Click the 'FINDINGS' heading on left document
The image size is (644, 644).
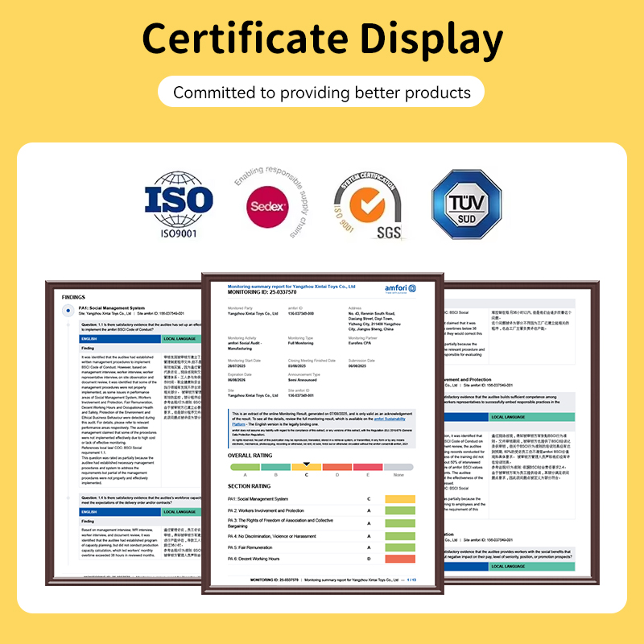pos(73,297)
